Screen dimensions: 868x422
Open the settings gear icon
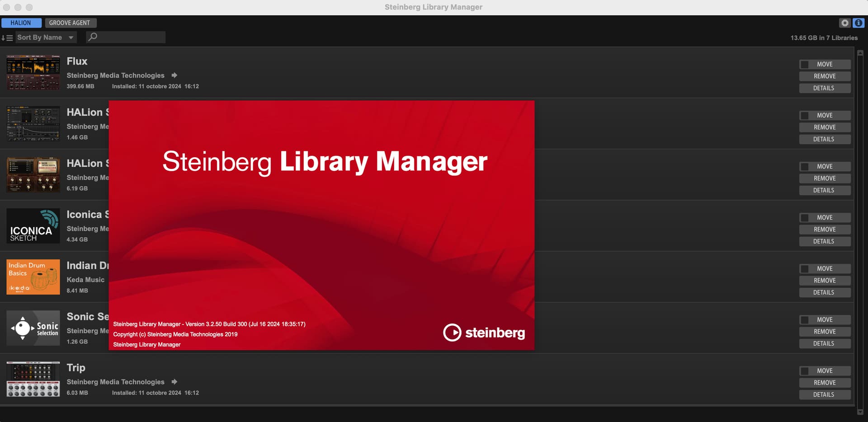pyautogui.click(x=844, y=23)
